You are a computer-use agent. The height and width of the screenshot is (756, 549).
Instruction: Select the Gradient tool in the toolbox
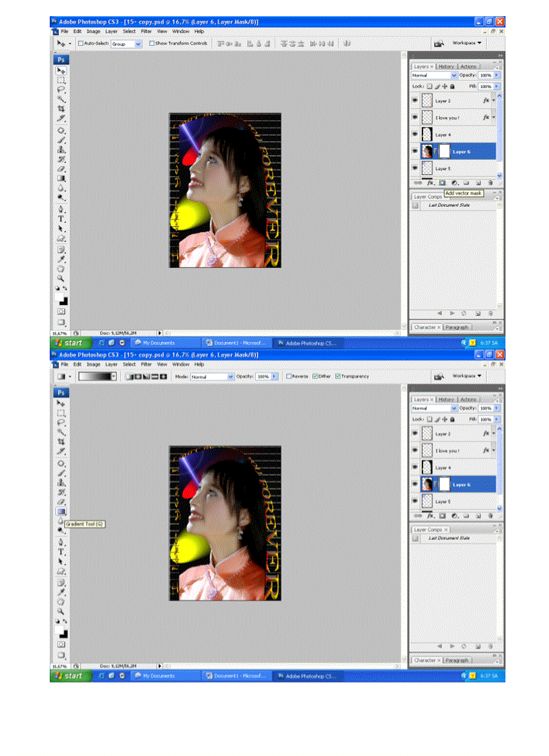tap(61, 511)
